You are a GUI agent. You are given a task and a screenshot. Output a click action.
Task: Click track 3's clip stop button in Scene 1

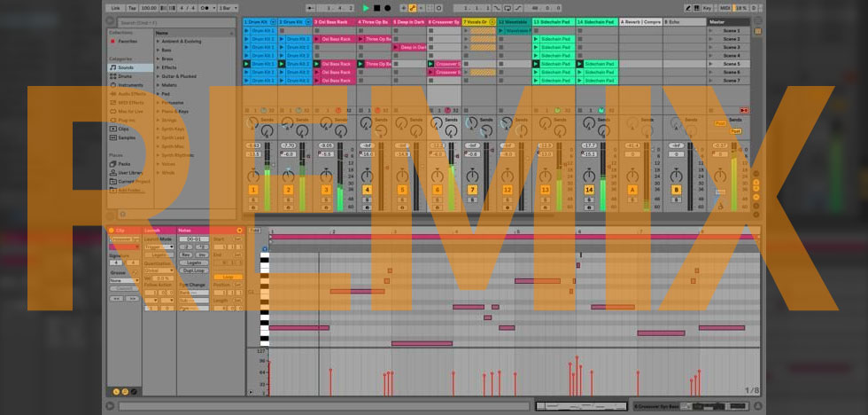[317, 30]
